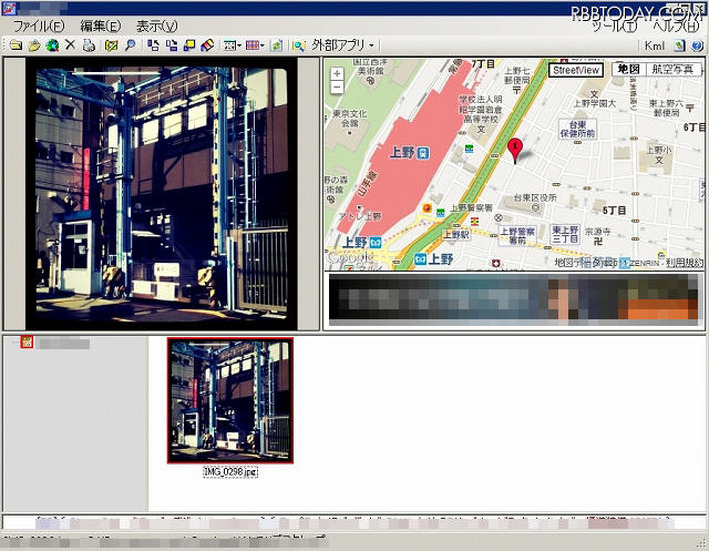
Task: Click the 台東区役所 label on the map
Action: 535,198
